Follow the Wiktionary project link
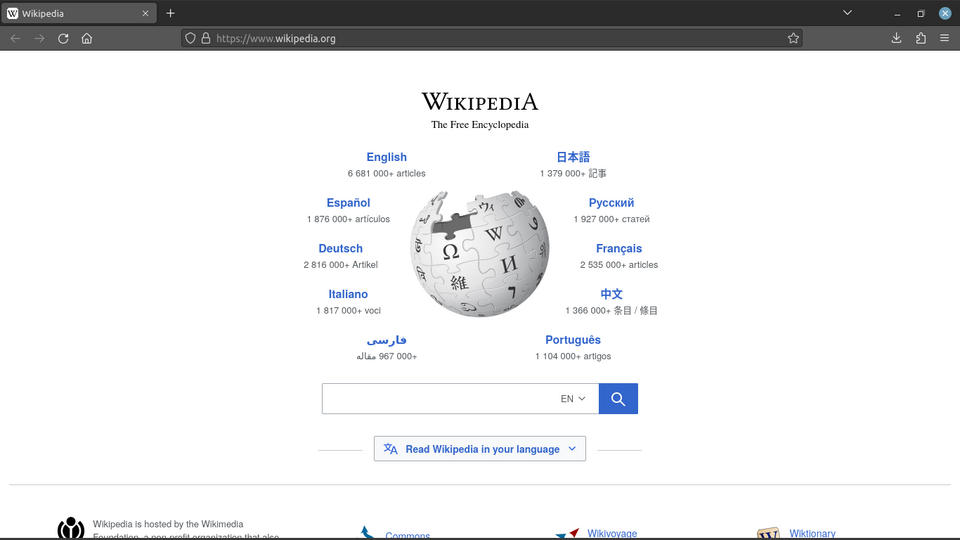Image resolution: width=960 pixels, height=540 pixels. (812, 533)
